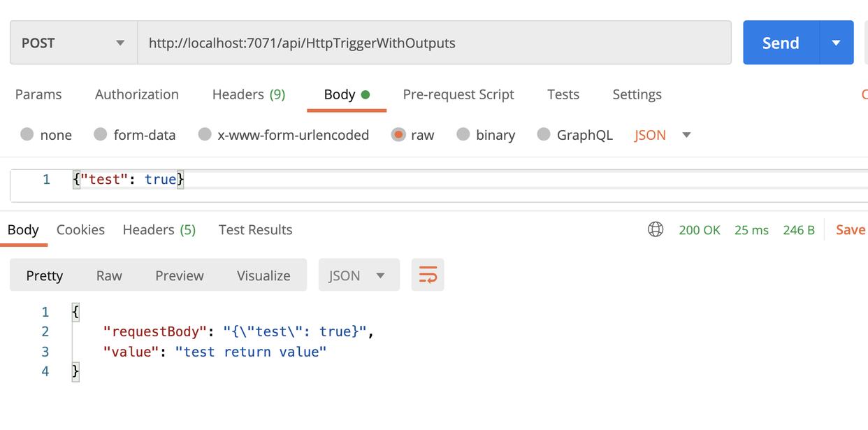Expand the Send button dropdown arrow

pyautogui.click(x=837, y=43)
